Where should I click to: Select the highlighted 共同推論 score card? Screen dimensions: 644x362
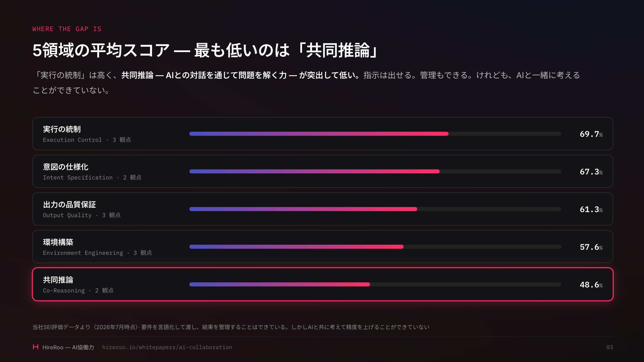(323, 284)
